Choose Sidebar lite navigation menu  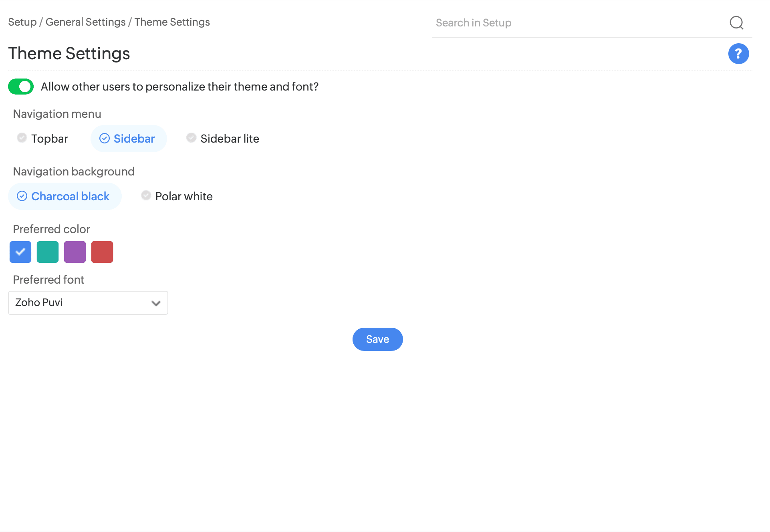point(223,139)
